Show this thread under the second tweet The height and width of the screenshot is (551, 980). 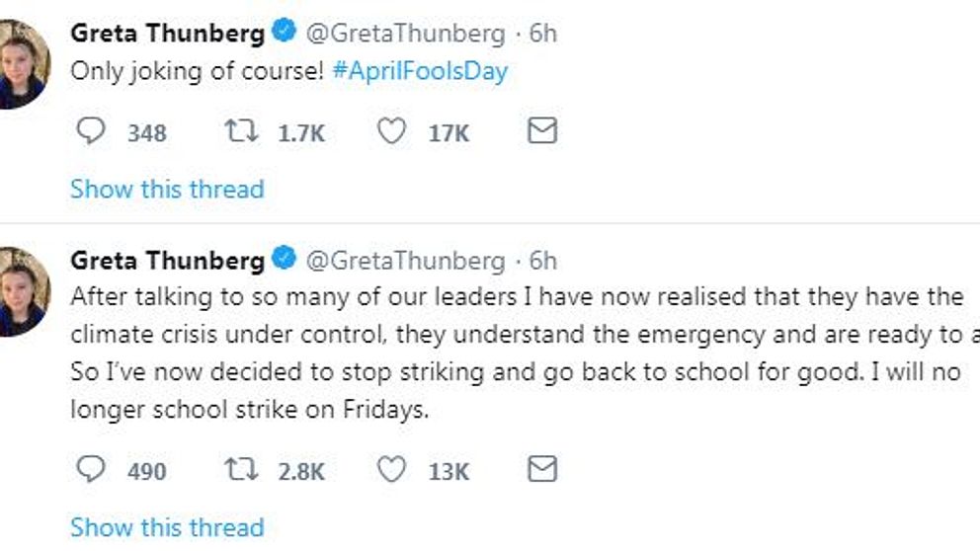[x=168, y=528]
